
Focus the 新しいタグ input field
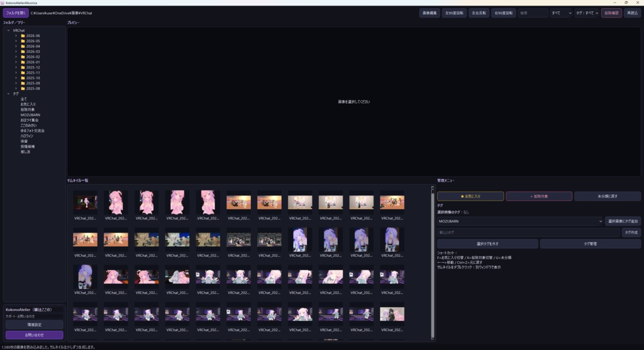pyautogui.click(x=528, y=232)
